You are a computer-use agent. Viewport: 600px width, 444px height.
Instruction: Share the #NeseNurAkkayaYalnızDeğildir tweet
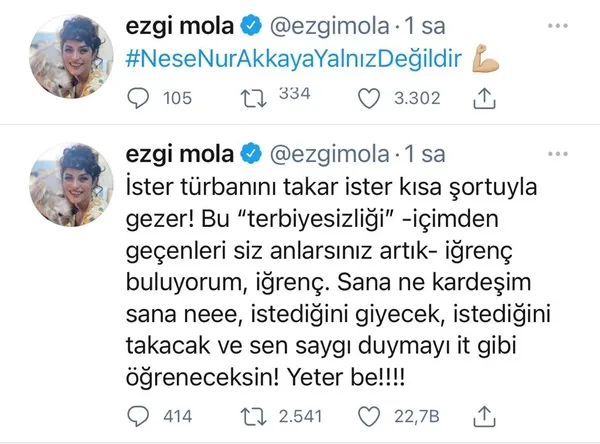pos(483,97)
